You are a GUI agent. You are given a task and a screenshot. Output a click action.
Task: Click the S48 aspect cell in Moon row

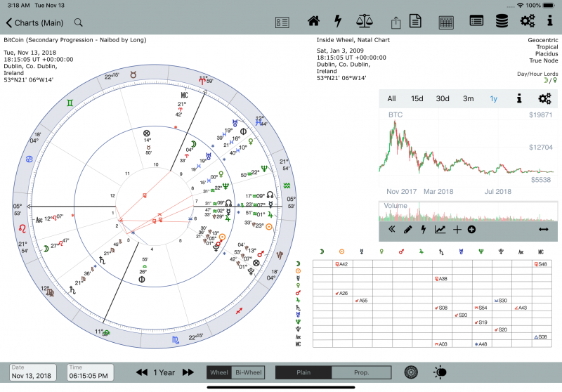point(542,264)
